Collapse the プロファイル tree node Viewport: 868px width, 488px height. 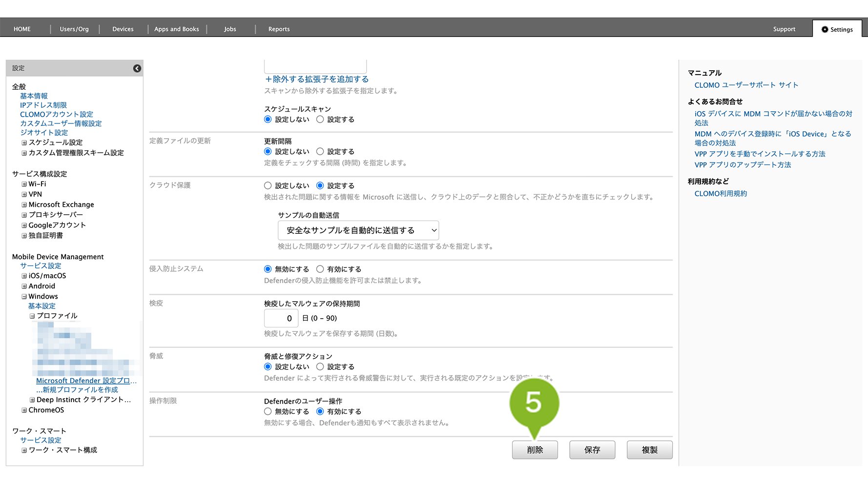click(32, 316)
